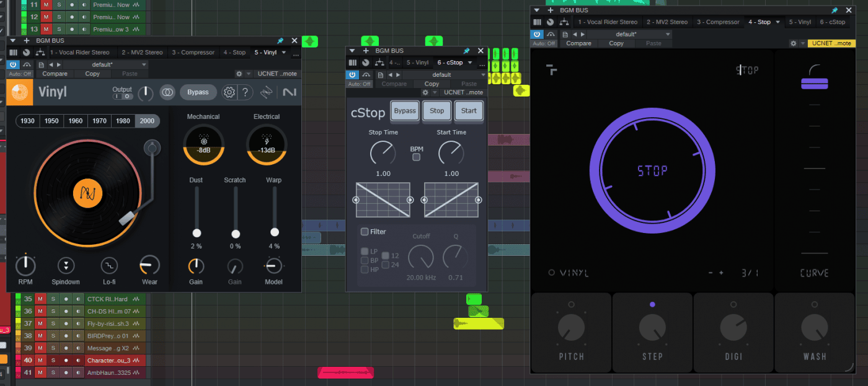Expand dropdown arrow beside 4 - Stop tab

click(x=778, y=22)
